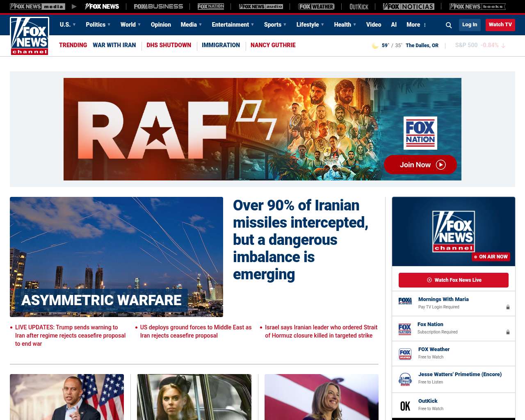Click the vertical dots icon beside More
The height and width of the screenshot is (420, 525).
[425, 25]
